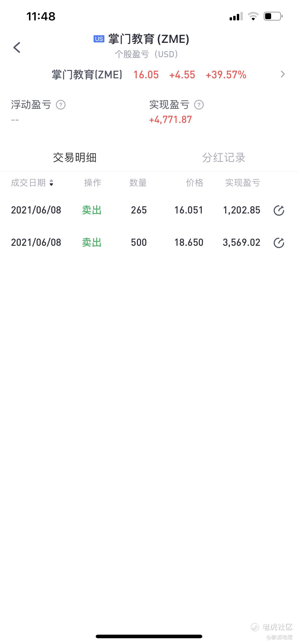Tap the home indicator bar
Screen dimensions: 298x644
tap(149, 636)
